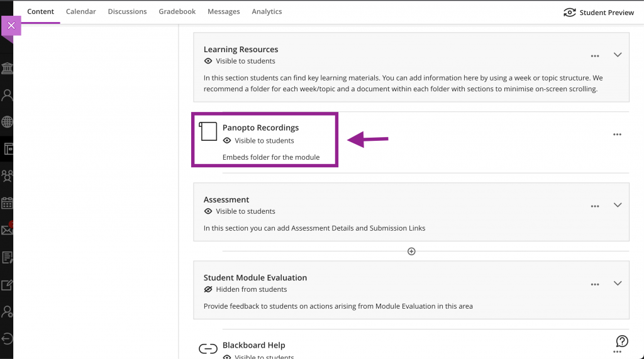Open the Activity Stream globe icon

click(x=7, y=122)
